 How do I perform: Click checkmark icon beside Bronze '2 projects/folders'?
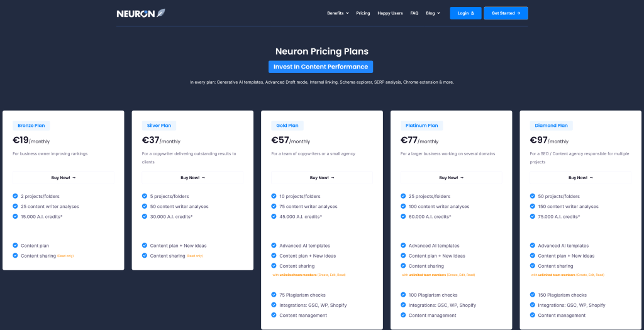[x=15, y=196]
